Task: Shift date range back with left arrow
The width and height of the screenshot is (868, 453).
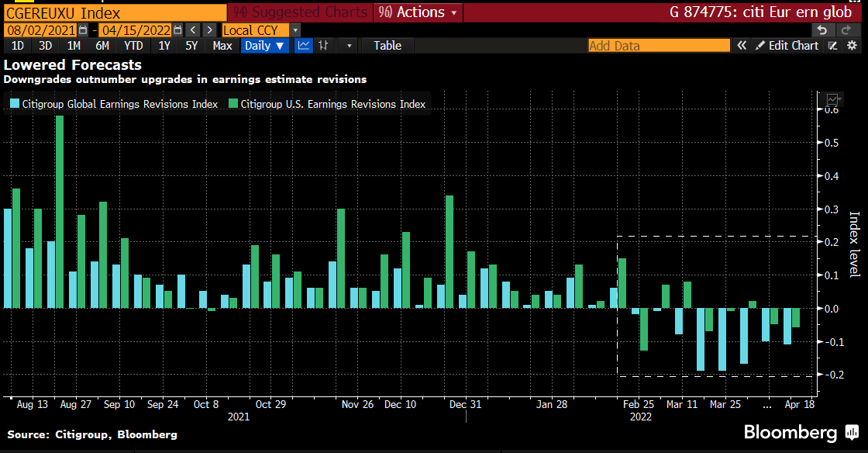Action: click(193, 30)
